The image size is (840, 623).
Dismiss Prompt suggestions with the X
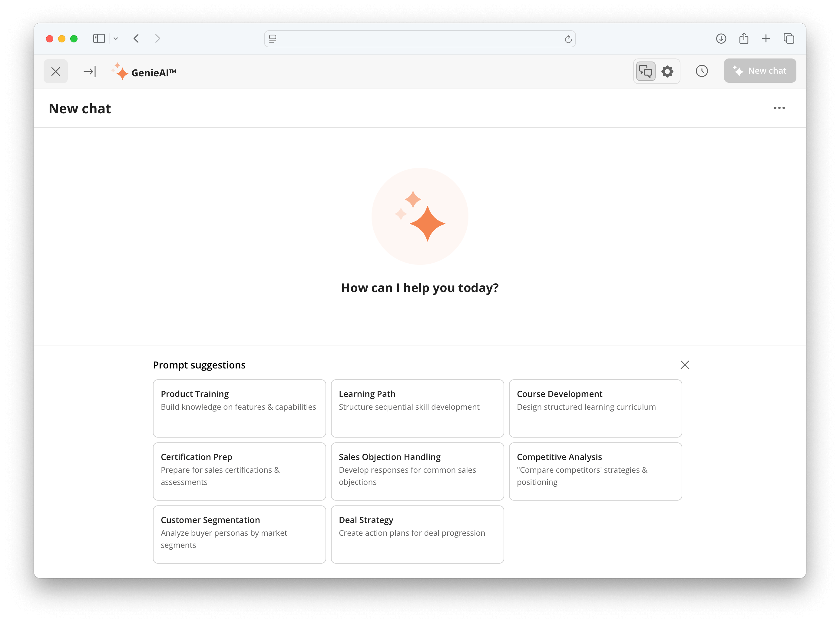tap(685, 365)
